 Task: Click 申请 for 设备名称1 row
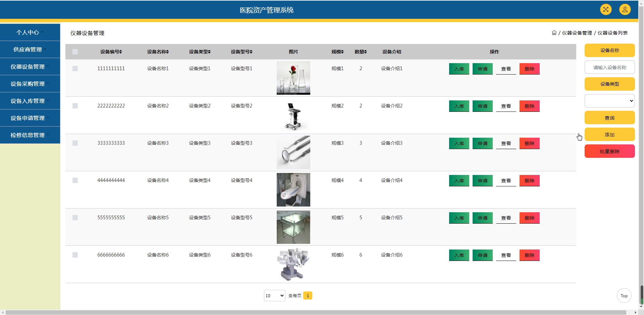pos(482,69)
